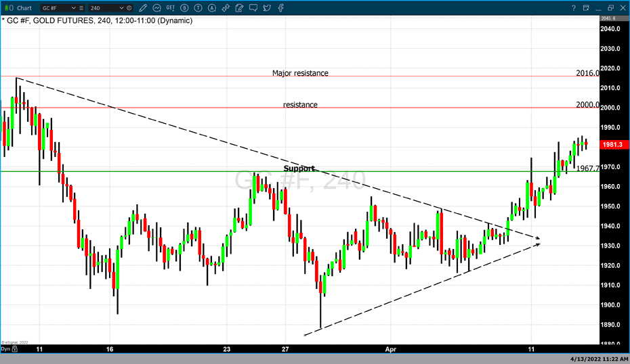Click the circled B toolbar icon

click(x=184, y=7)
